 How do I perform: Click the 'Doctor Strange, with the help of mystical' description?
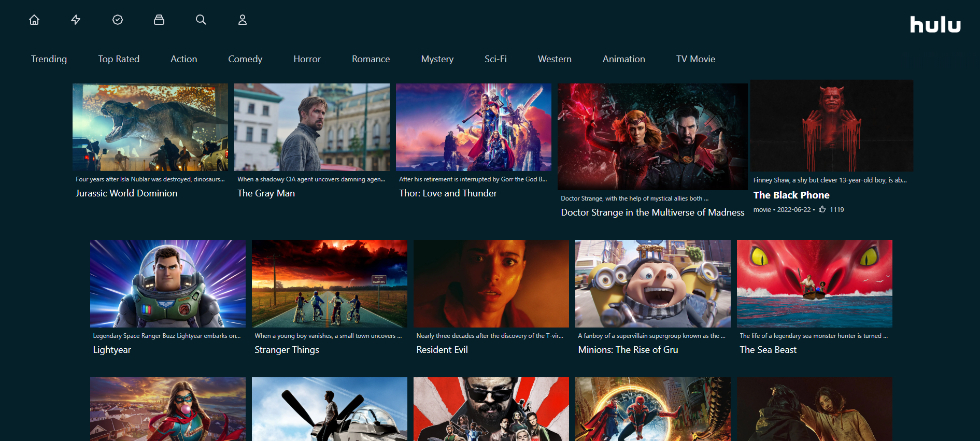(x=634, y=198)
